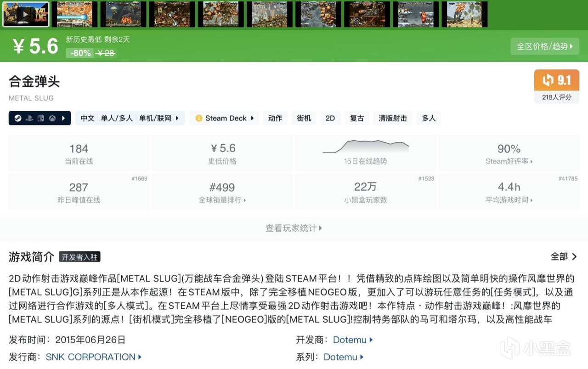
Task: Open the third screenshot thumbnail in the gallery
Action: [123, 14]
